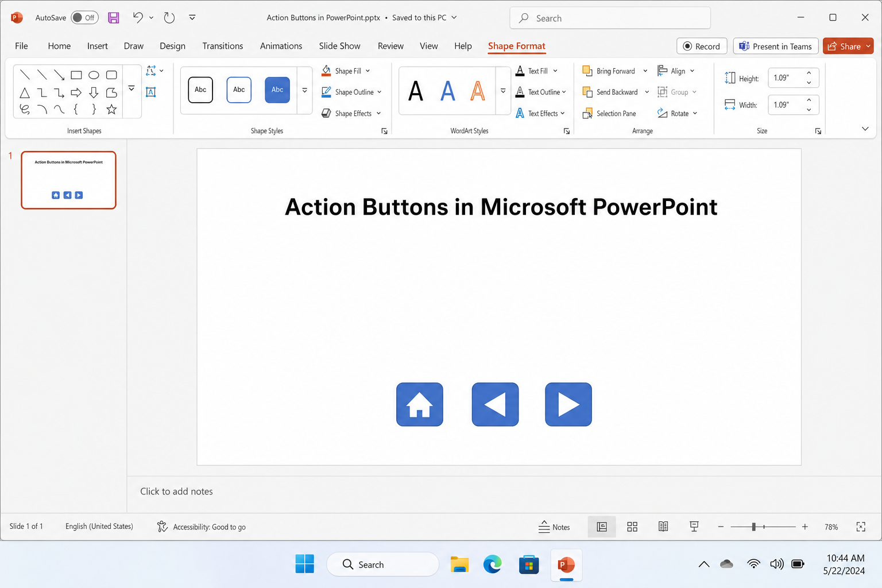Viewport: 882px width, 588px height.
Task: Expand the Insert Shapes gallery
Action: point(131,88)
